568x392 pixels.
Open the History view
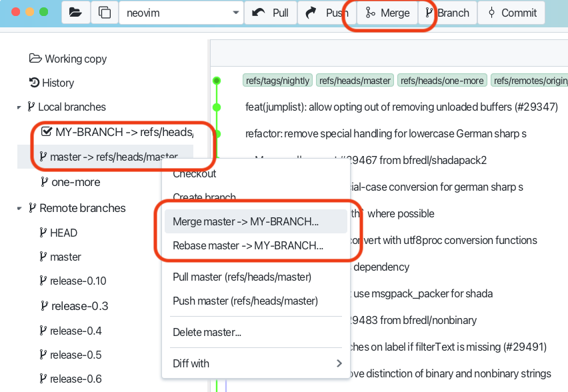click(51, 83)
